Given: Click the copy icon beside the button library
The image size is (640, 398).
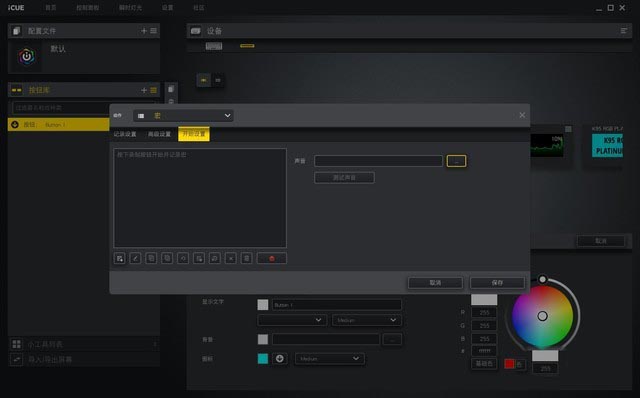Looking at the screenshot, I should 171,89.
